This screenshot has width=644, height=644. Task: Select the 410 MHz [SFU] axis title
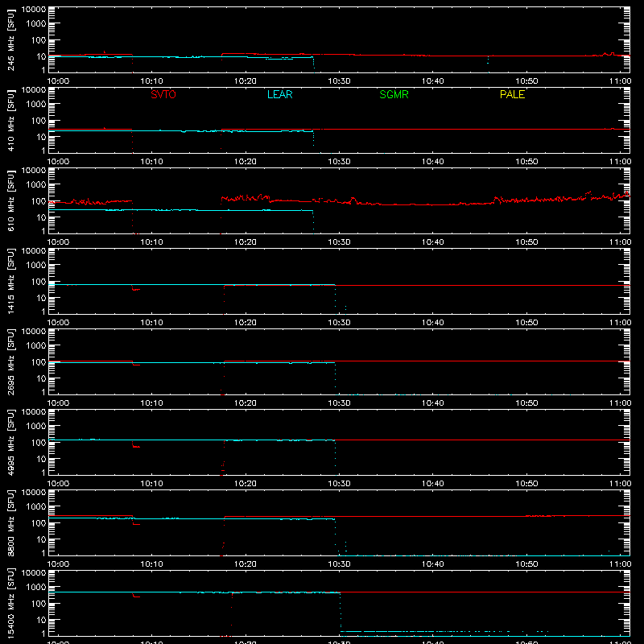11,120
